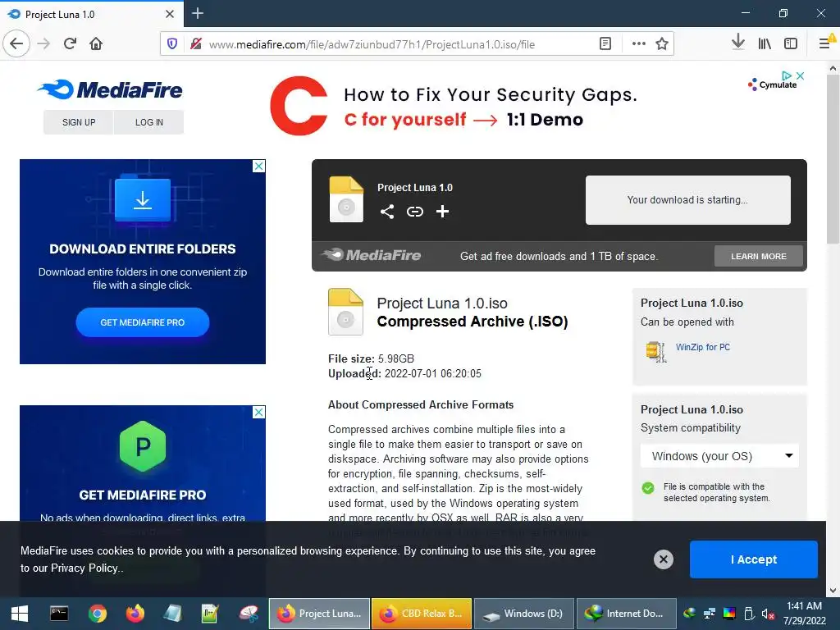Close the Project Luna 1.0 tab

(x=170, y=14)
